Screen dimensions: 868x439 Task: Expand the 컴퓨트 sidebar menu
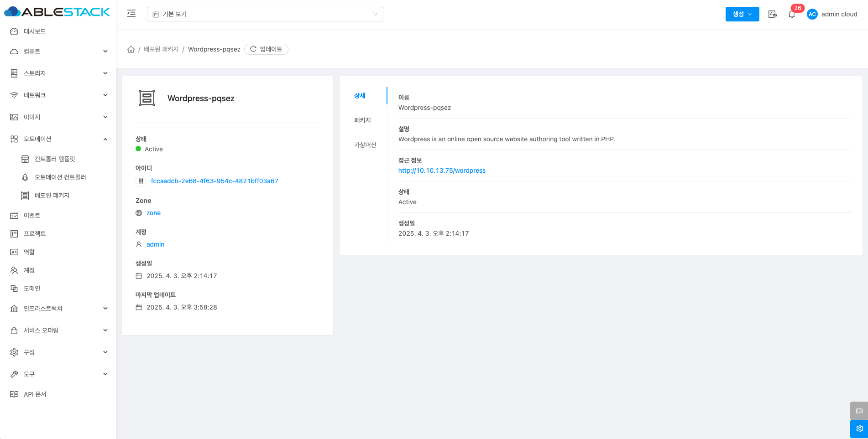58,52
